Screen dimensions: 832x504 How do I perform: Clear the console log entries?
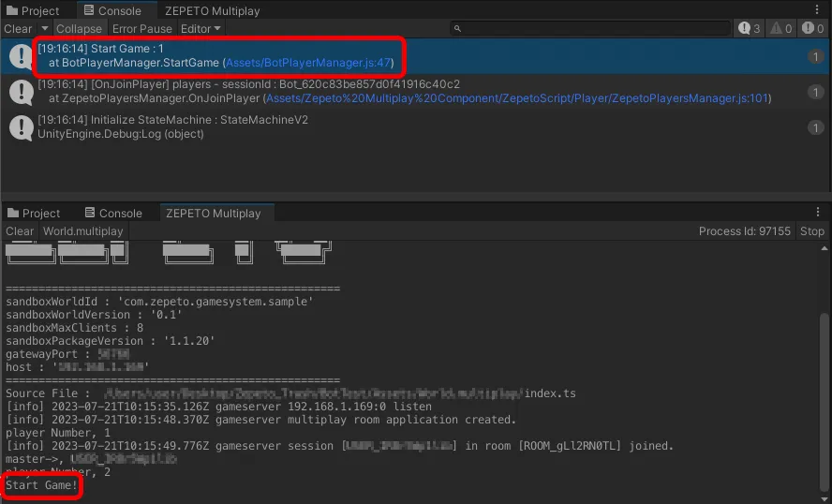coord(18,29)
